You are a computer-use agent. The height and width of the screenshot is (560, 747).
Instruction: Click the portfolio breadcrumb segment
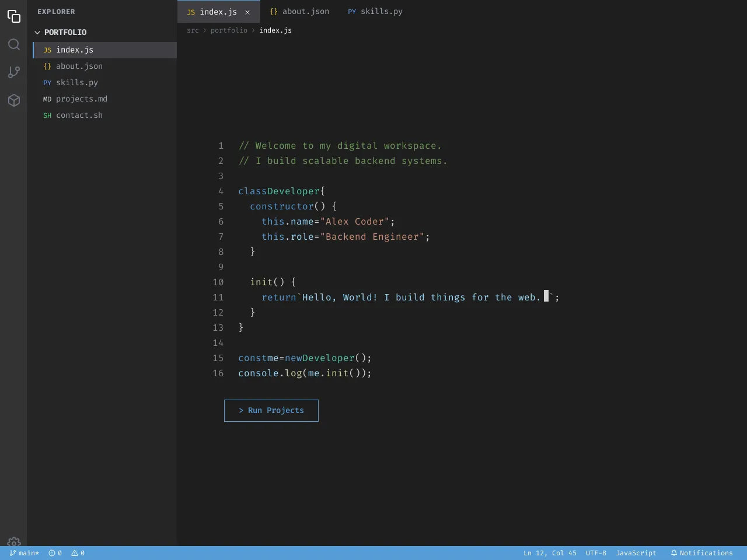click(229, 30)
